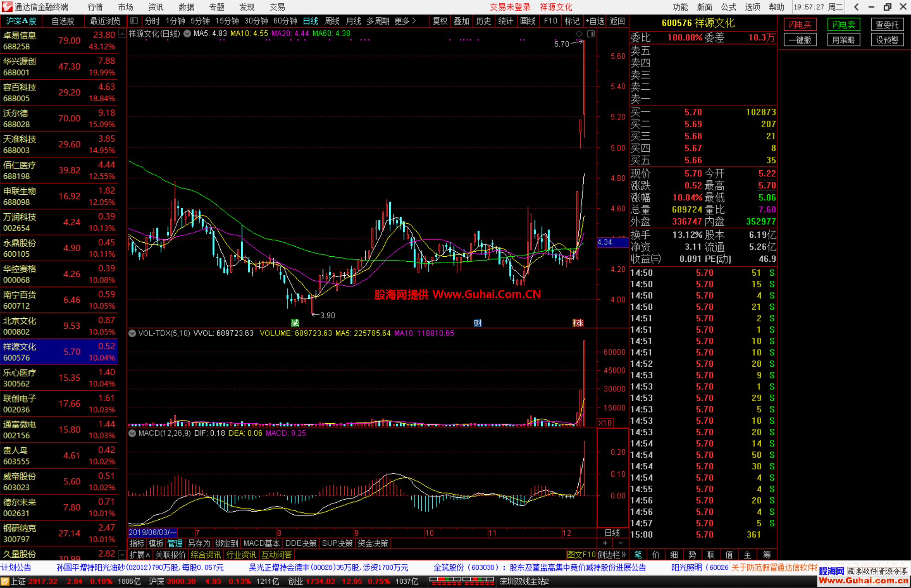Screen dimensions: 911x588
Task: Switch to 月线 monthly chart
Action: [353, 21]
